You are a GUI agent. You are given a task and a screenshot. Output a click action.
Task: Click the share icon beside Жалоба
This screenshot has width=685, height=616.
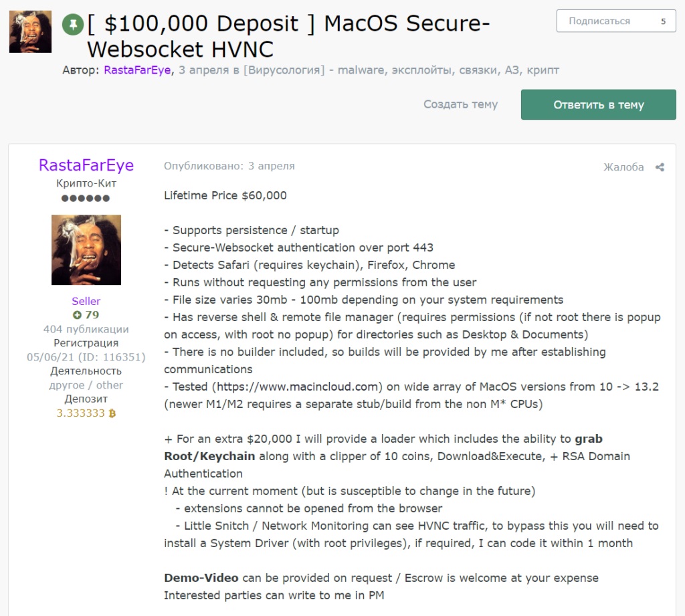point(660,167)
